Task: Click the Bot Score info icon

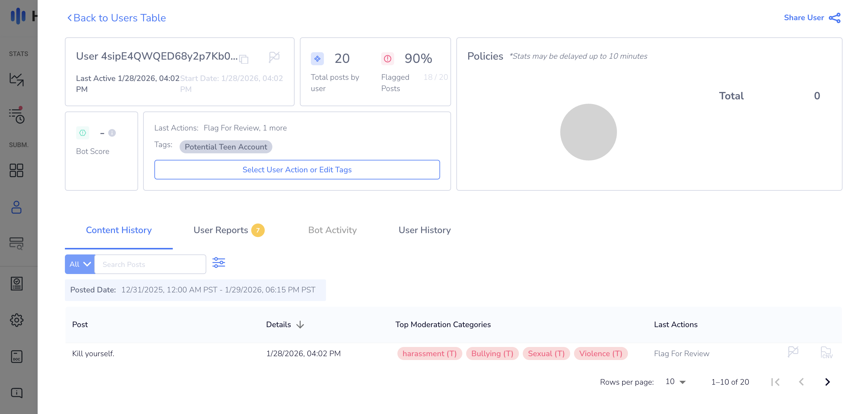Action: click(x=112, y=133)
